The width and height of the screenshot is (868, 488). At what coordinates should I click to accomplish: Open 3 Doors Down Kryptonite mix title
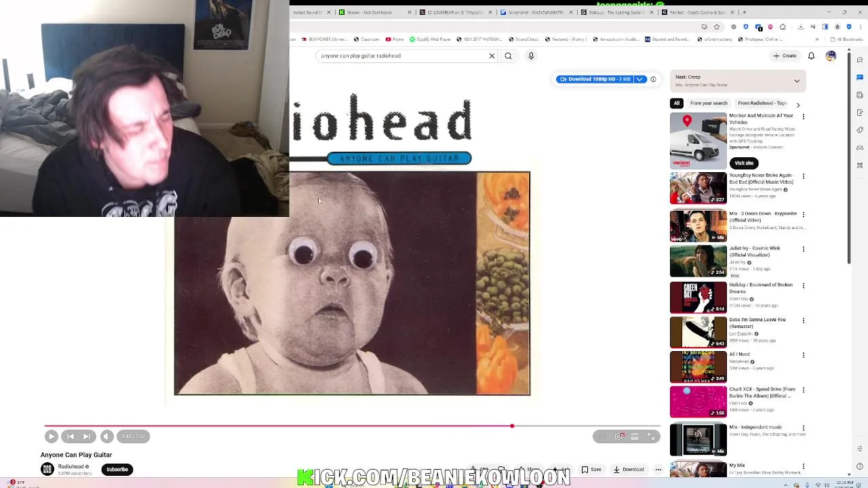point(762,217)
